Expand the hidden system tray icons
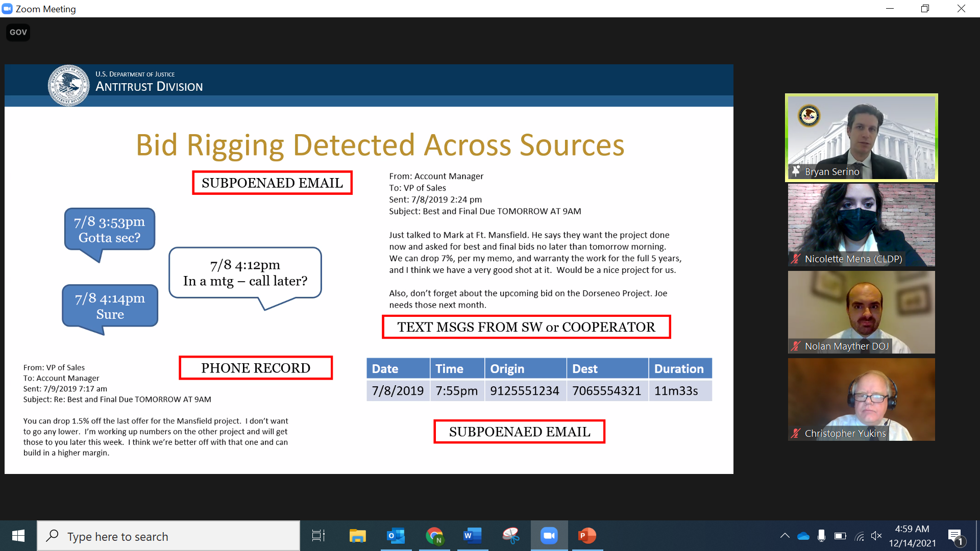980x551 pixels. pyautogui.click(x=785, y=536)
